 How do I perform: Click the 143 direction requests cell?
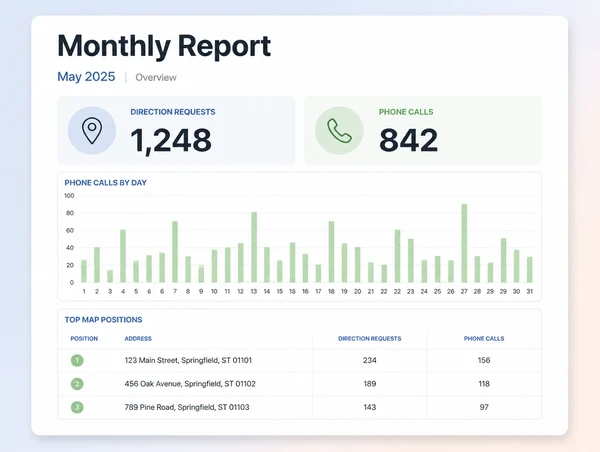(370, 407)
